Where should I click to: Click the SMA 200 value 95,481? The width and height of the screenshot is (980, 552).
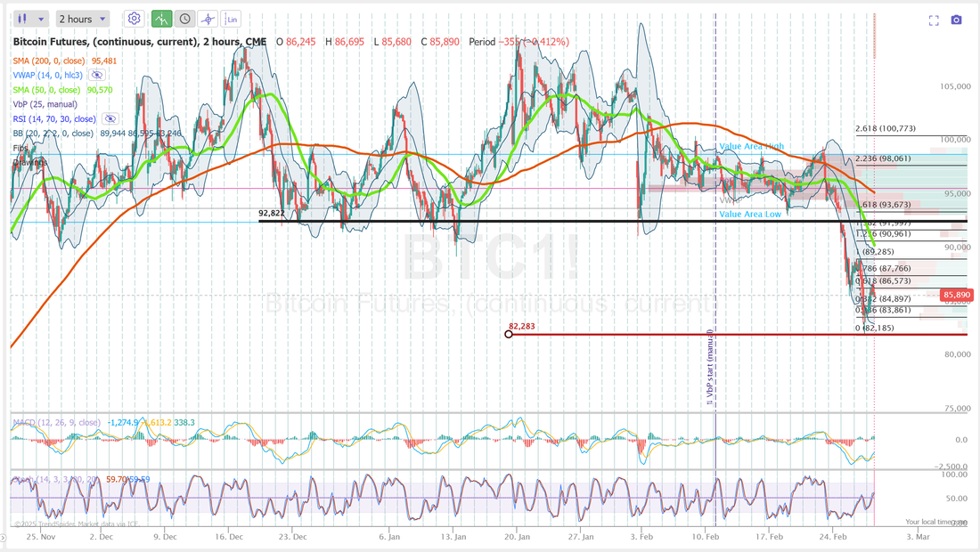[x=104, y=61]
